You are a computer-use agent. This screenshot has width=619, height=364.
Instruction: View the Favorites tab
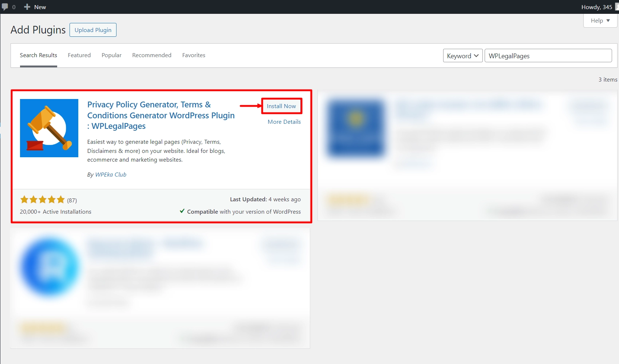(x=194, y=55)
